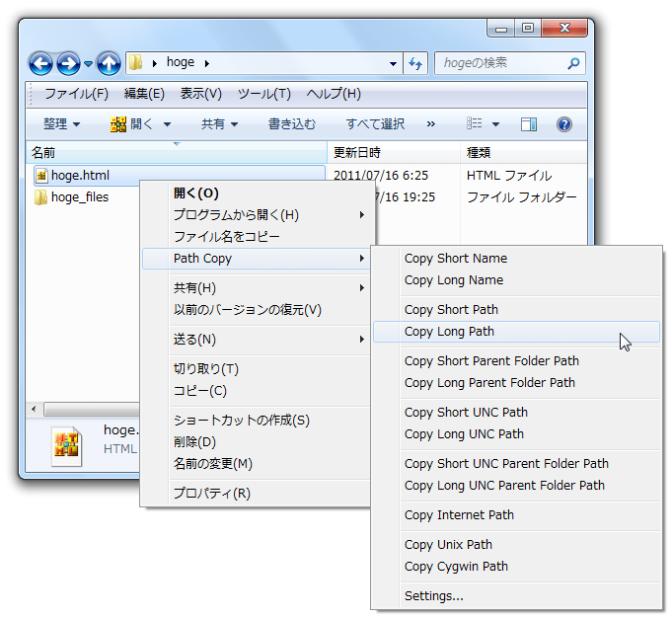Click the folder icon in address bar

point(136,62)
